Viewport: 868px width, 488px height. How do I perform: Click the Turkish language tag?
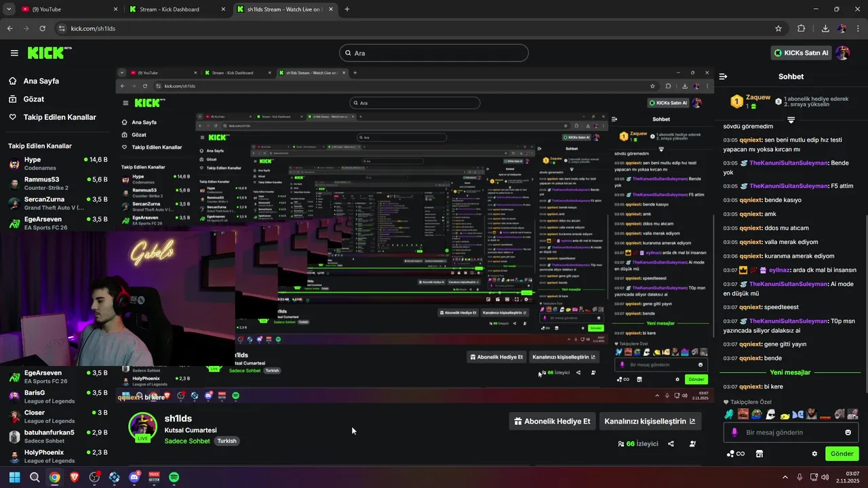click(x=226, y=441)
